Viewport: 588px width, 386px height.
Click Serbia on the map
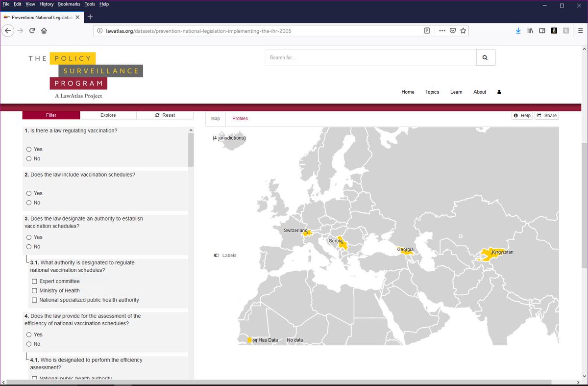(342, 244)
